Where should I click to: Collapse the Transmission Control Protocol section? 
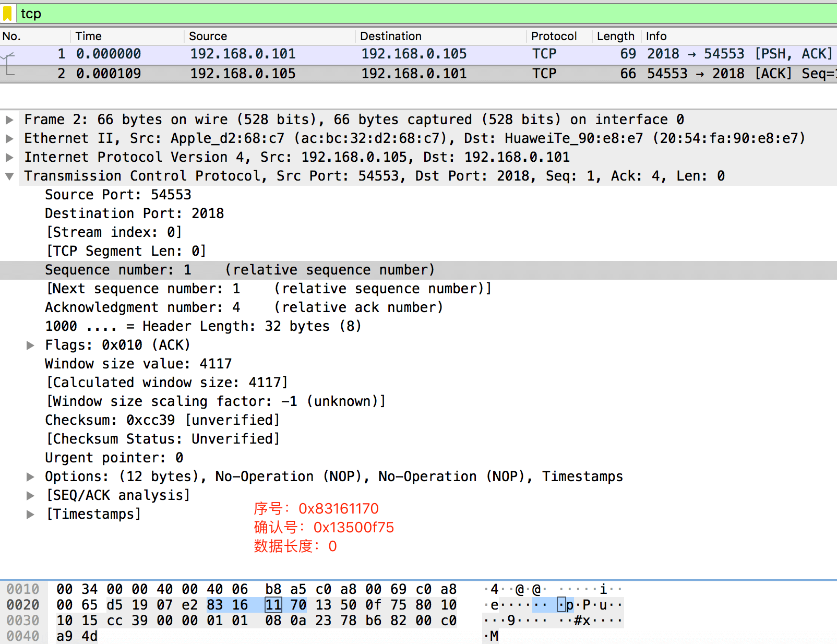[9, 176]
